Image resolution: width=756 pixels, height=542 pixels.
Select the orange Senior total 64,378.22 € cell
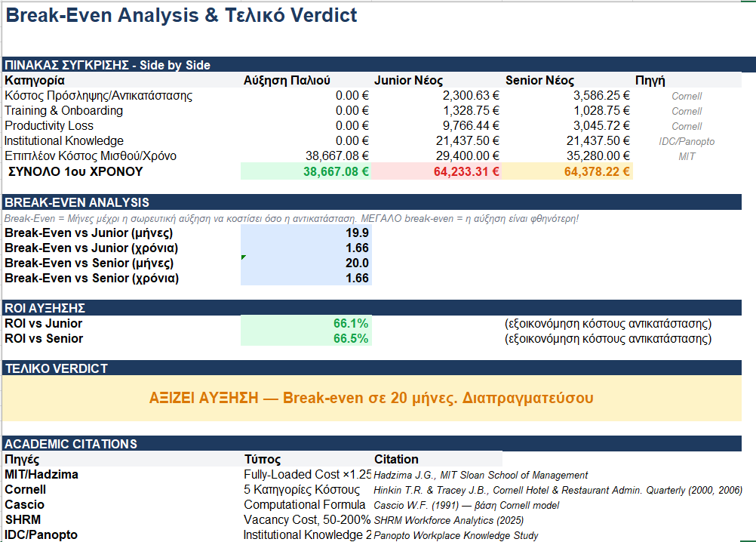click(x=567, y=171)
